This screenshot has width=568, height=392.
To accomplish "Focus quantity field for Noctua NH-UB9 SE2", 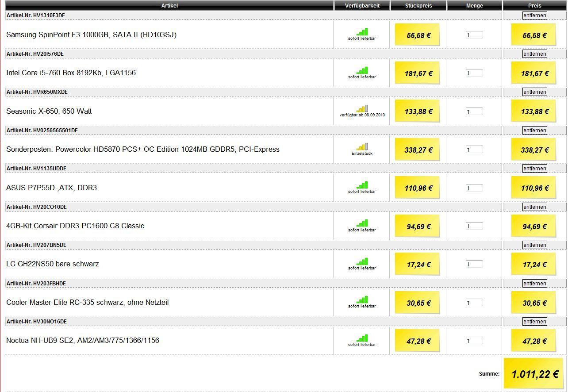I will tap(474, 341).
